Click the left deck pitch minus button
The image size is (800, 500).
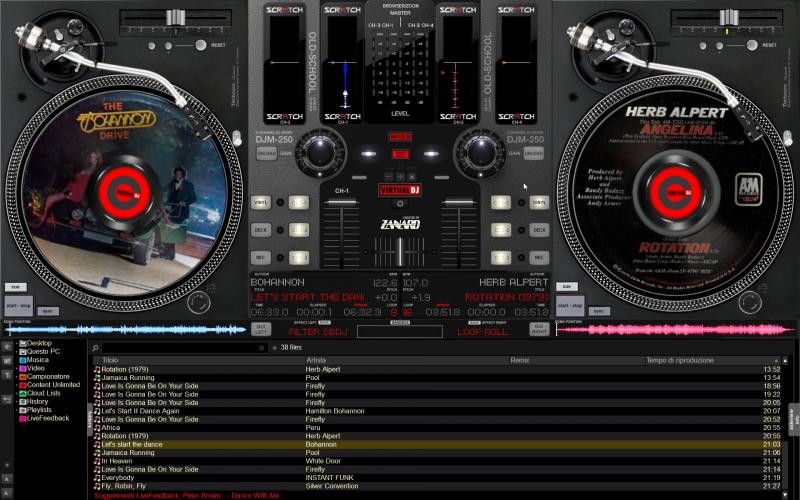(152, 46)
